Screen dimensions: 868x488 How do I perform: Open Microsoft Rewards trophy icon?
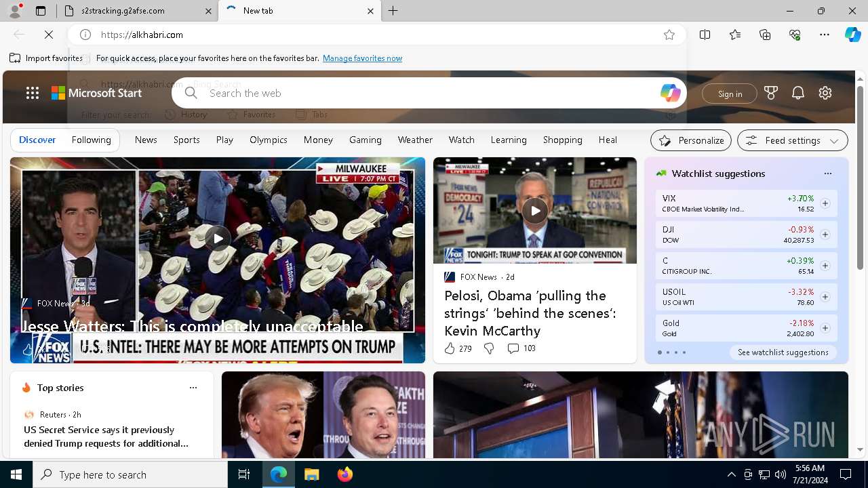[771, 93]
